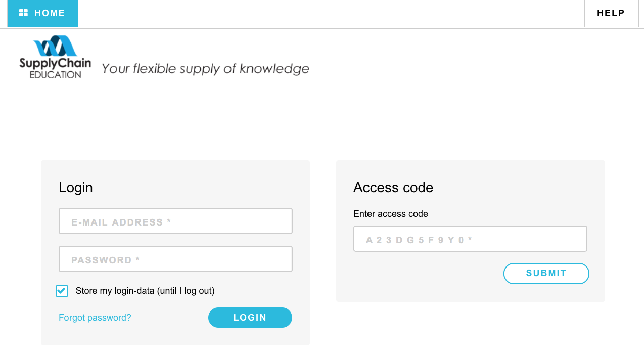Focus the PASSWORD input field

click(175, 259)
